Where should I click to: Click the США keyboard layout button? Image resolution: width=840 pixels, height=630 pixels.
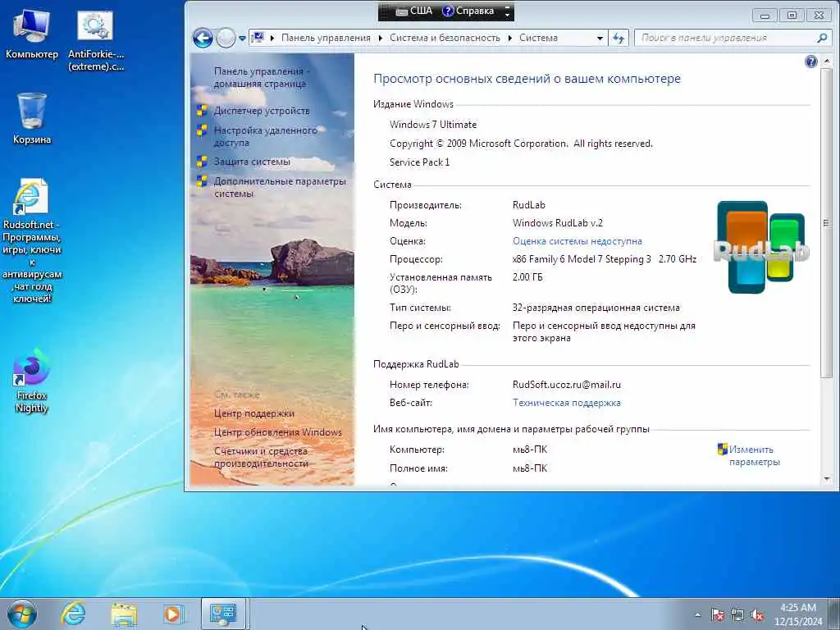tap(414, 11)
